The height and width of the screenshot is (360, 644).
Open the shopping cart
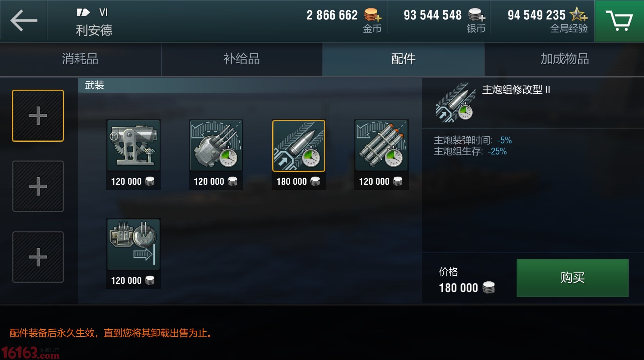619,21
